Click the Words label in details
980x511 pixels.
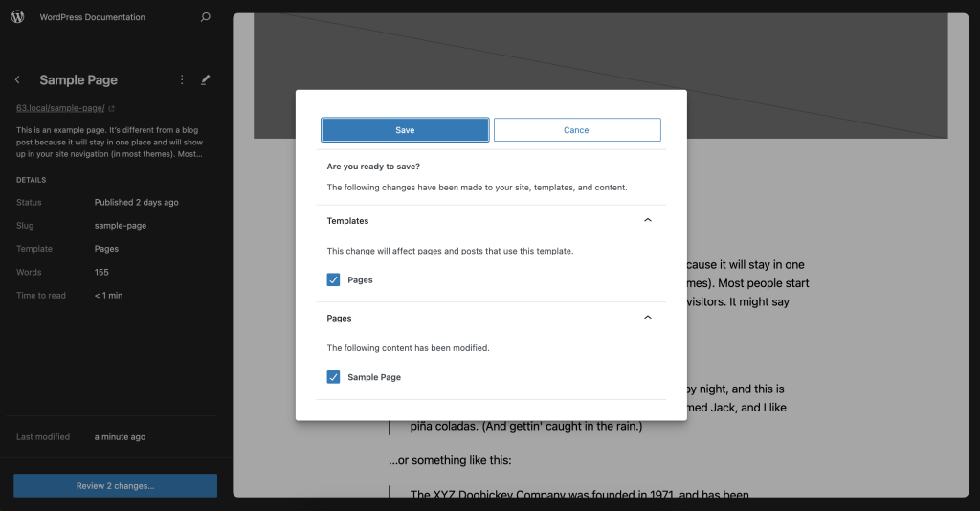(x=29, y=273)
